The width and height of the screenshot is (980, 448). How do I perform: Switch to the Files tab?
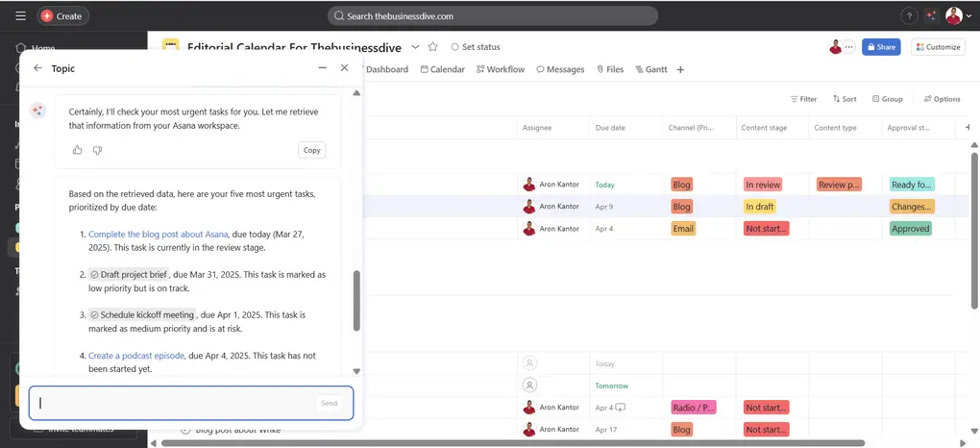point(610,69)
